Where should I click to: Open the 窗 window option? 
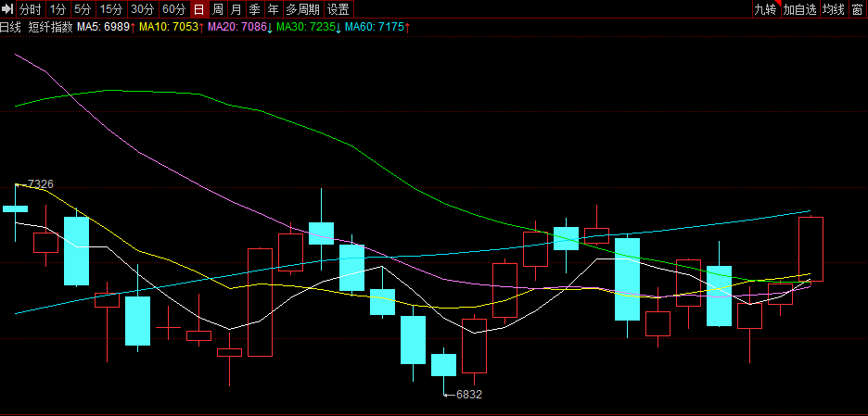[x=858, y=9]
